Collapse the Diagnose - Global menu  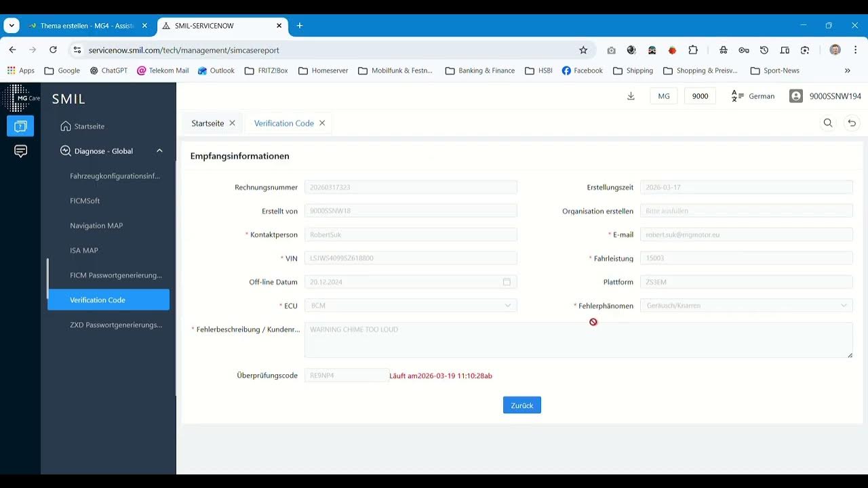click(159, 151)
